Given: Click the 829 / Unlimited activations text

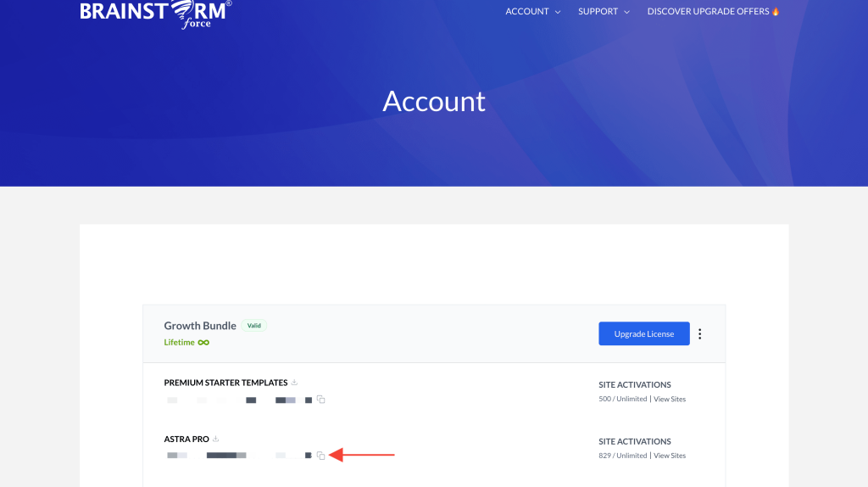Looking at the screenshot, I should 623,456.
